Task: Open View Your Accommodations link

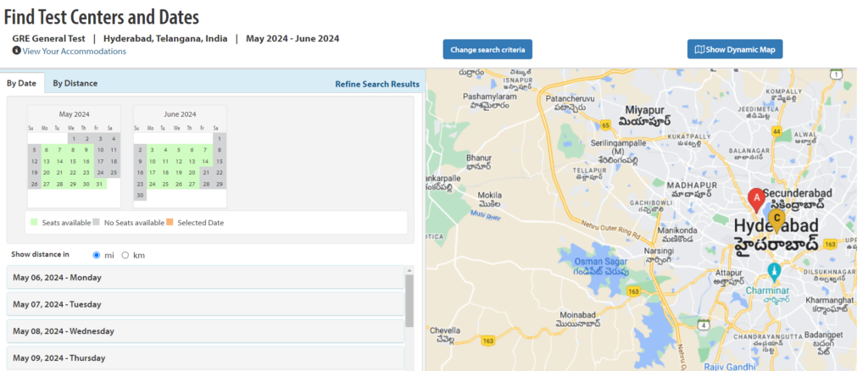Action: pos(75,52)
